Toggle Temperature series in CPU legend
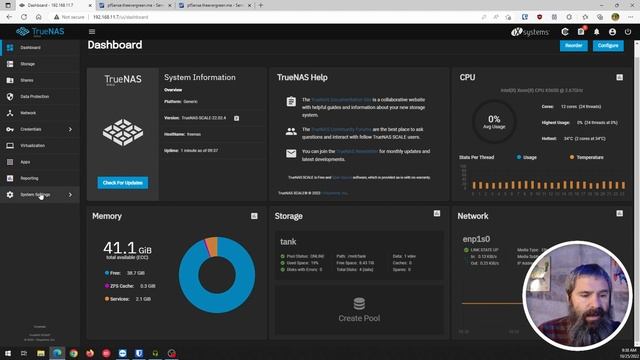Viewport: 640px width, 360px height. [x=587, y=157]
